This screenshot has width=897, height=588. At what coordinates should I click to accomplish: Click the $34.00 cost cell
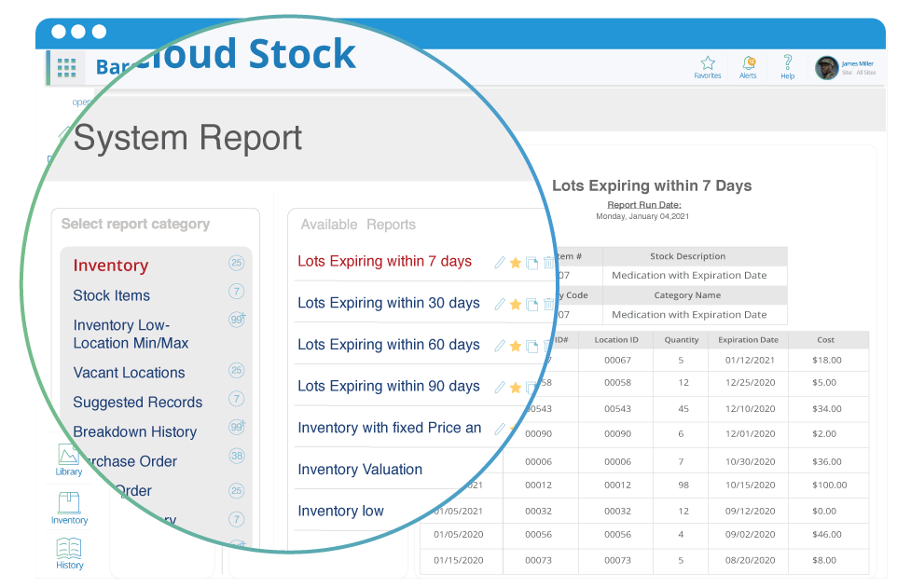[827, 409]
